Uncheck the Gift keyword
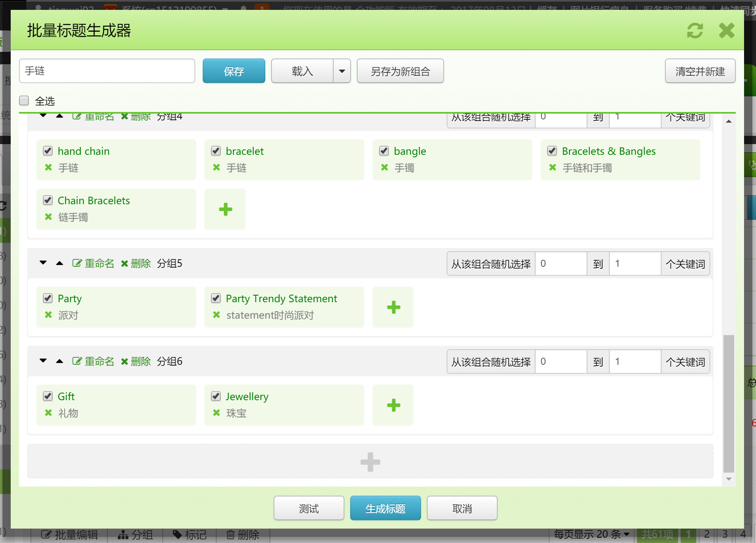Image resolution: width=756 pixels, height=543 pixels. tap(48, 396)
